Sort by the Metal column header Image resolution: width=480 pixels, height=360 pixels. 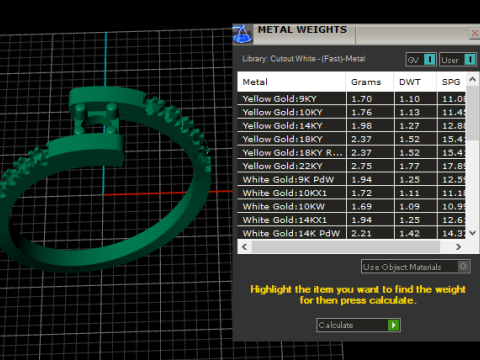(x=291, y=82)
